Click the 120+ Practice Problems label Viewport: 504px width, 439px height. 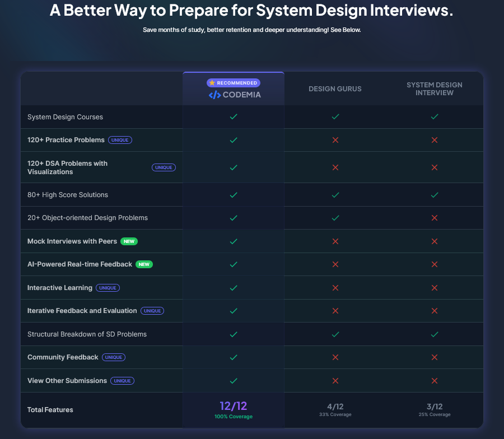pyautogui.click(x=66, y=140)
